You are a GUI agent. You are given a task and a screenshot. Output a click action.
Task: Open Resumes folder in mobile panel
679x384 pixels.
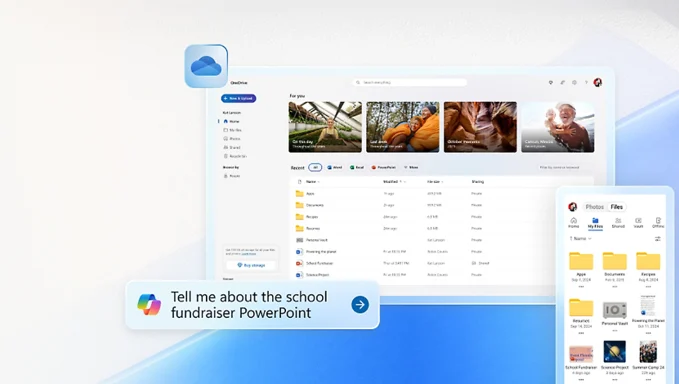pos(581,308)
